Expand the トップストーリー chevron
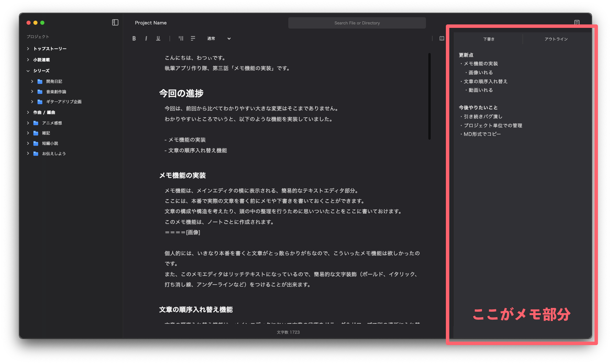Screen dimensions: 611x364 point(28,49)
